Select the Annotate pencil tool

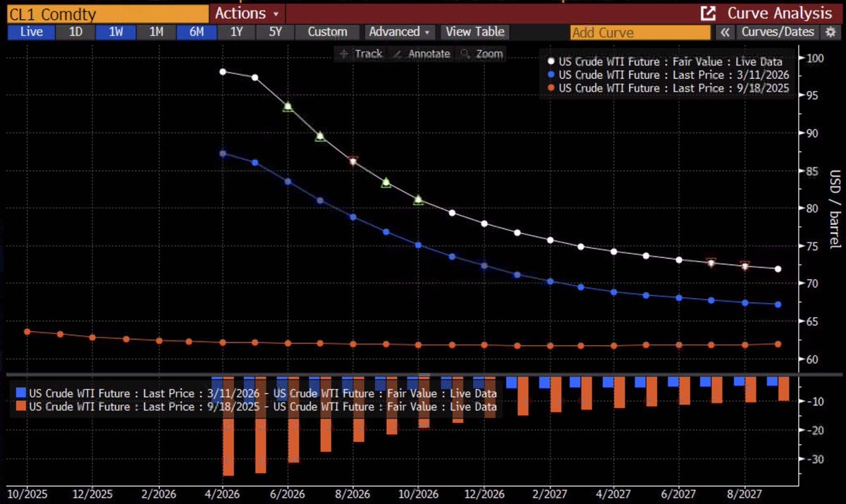(x=421, y=54)
